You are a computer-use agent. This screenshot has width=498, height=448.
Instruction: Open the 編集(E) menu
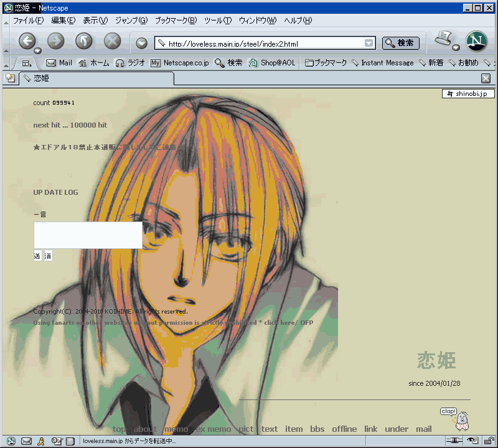(x=63, y=21)
